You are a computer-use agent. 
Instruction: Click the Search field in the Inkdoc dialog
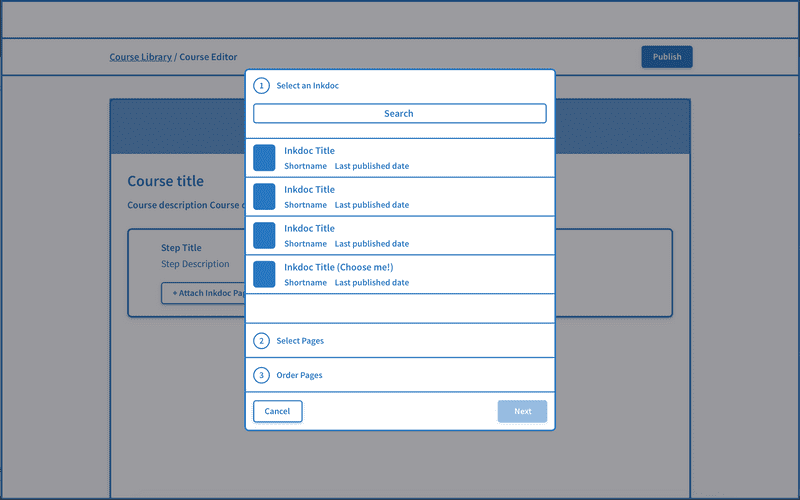(399, 113)
